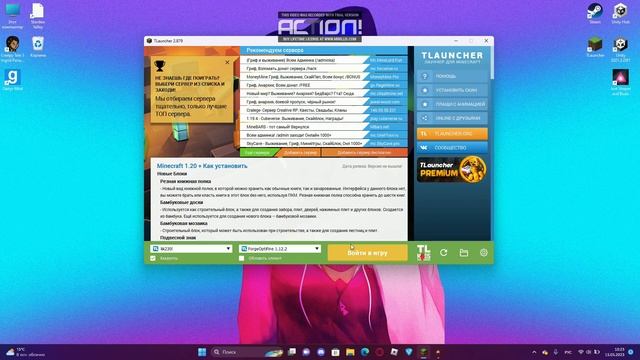Image resolution: width=640 pixels, height=360 pixels.
Task: Click the taskbar Поиск search box
Action: [x=248, y=352]
